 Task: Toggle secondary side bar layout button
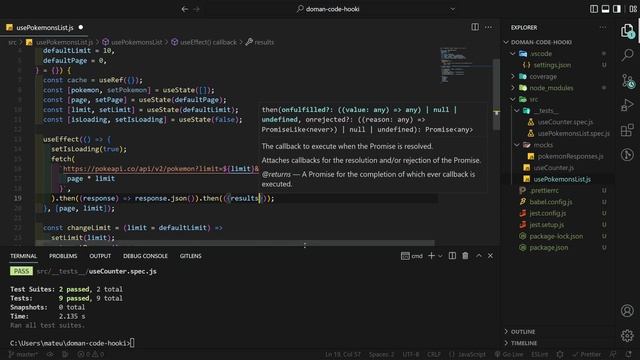(617, 9)
